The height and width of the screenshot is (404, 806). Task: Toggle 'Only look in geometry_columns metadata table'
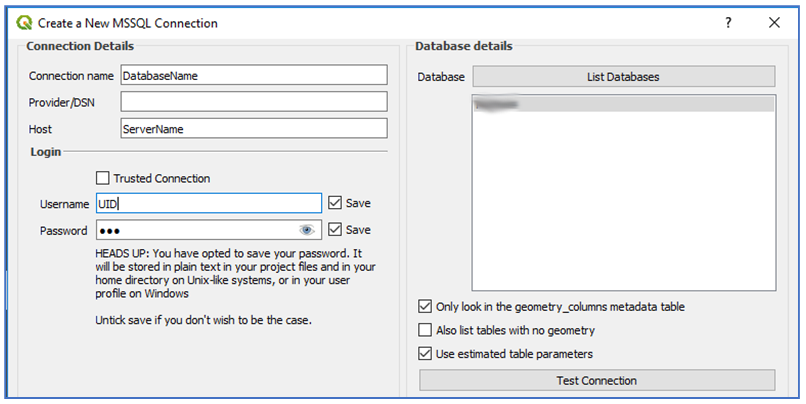click(x=426, y=306)
